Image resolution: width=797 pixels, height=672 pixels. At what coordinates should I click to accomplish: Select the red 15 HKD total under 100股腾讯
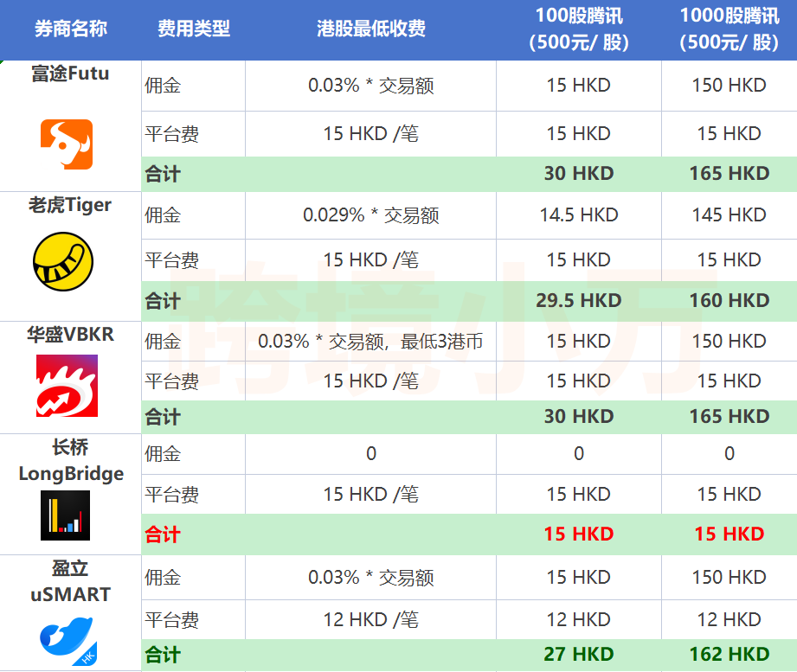point(579,534)
